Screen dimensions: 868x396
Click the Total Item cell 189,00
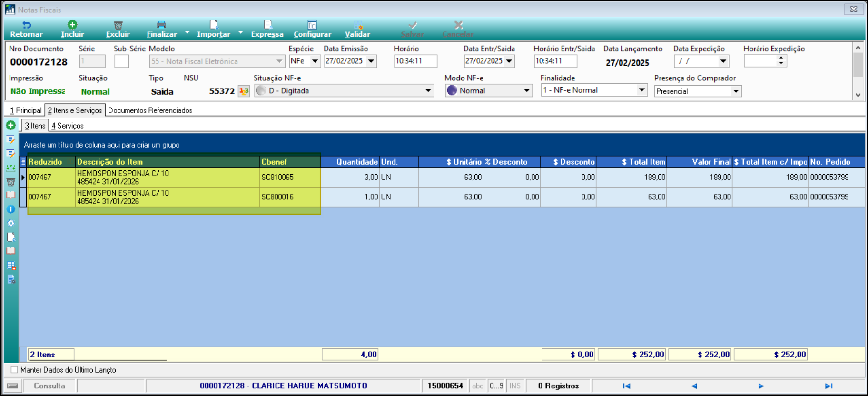tap(631, 177)
